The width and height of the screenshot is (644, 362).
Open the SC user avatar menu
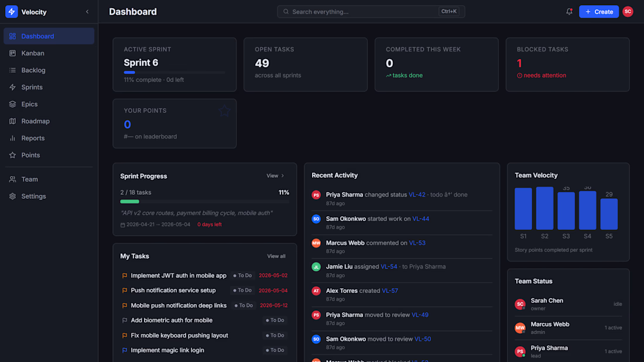tap(628, 12)
